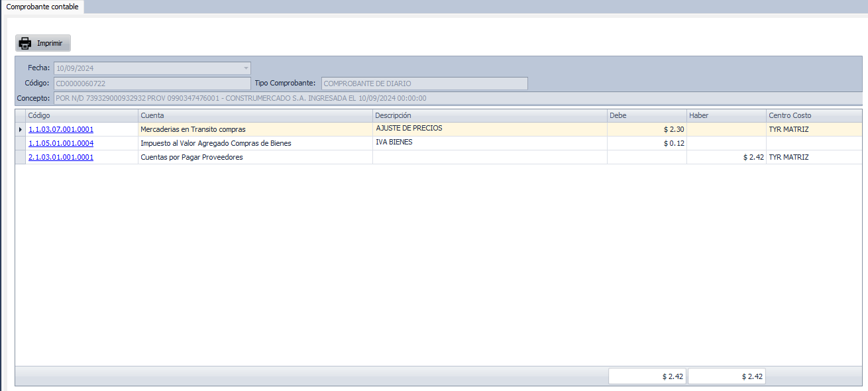Click the Haber total box in footer
Image resolution: width=868 pixels, height=391 pixels.
coord(727,376)
